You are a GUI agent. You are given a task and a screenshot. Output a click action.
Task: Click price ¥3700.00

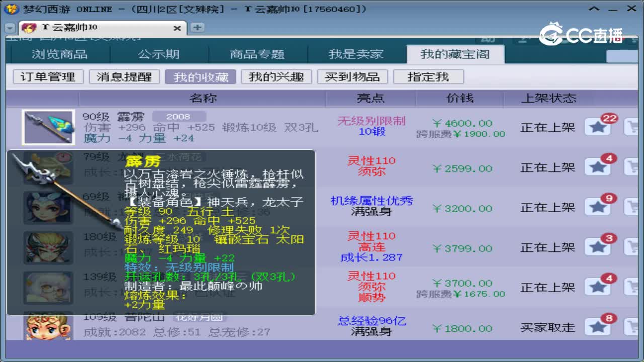[462, 284]
